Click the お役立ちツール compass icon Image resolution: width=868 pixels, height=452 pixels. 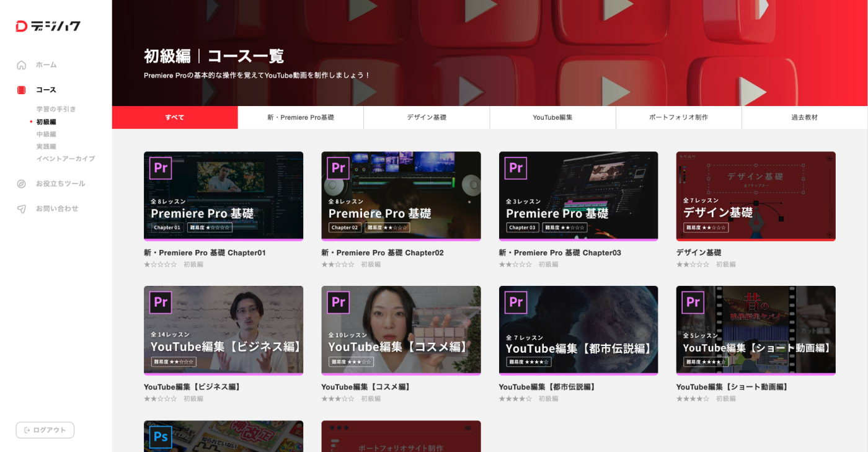[22, 184]
